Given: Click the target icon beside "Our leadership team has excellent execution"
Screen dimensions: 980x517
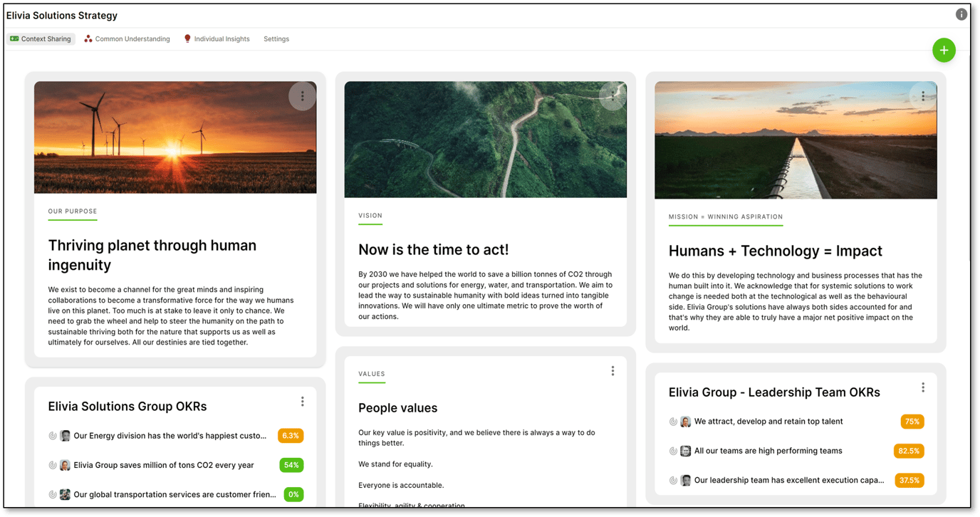Looking at the screenshot, I should pos(673,480).
